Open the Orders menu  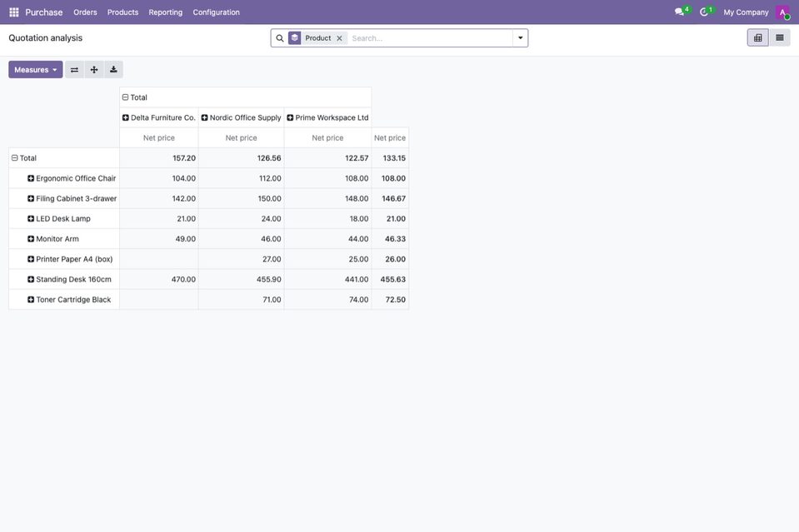point(85,12)
